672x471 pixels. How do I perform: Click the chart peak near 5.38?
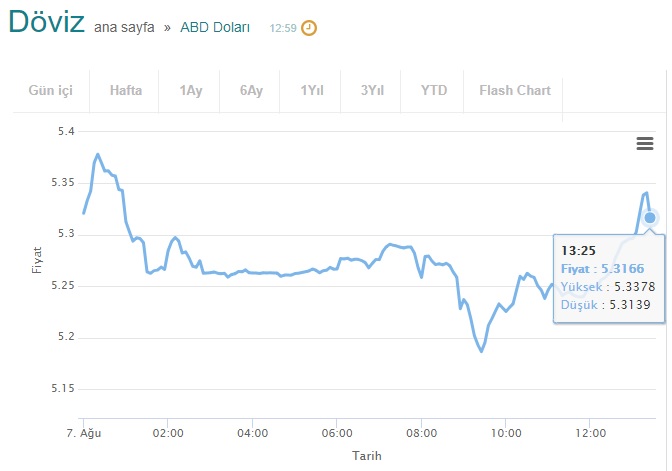point(98,154)
